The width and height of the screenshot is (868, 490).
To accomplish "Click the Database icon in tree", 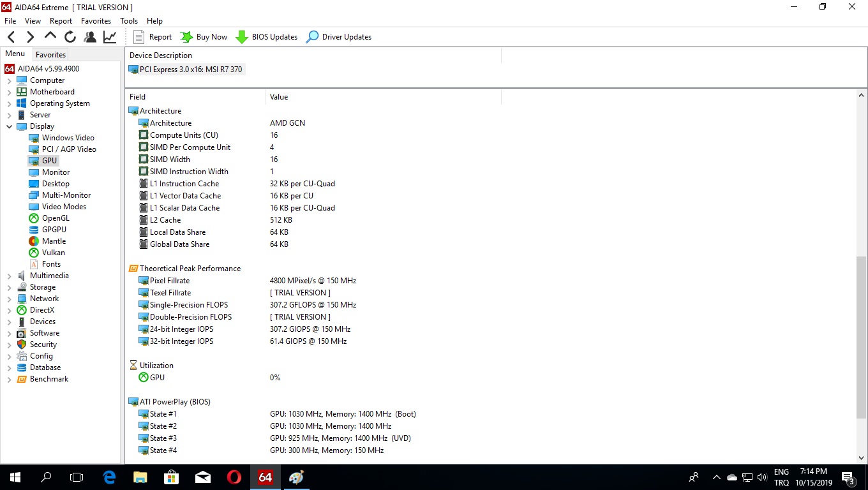I will 22,367.
